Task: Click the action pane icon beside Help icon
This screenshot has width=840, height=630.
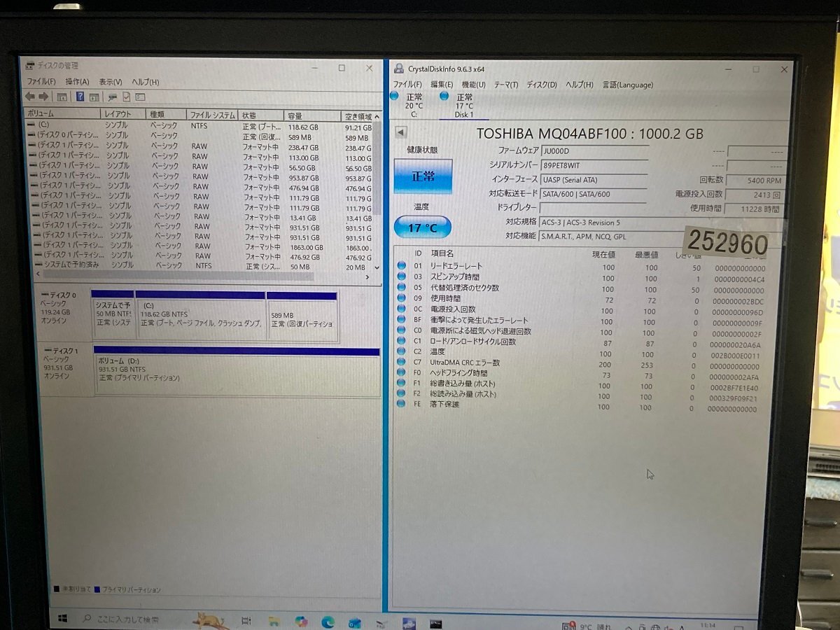Action: click(94, 97)
